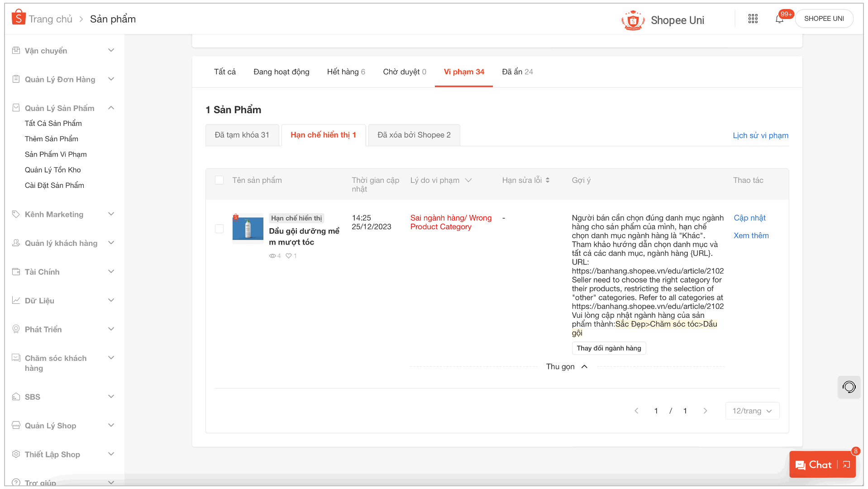Open Lịch sử vi phạm link

pyautogui.click(x=760, y=135)
